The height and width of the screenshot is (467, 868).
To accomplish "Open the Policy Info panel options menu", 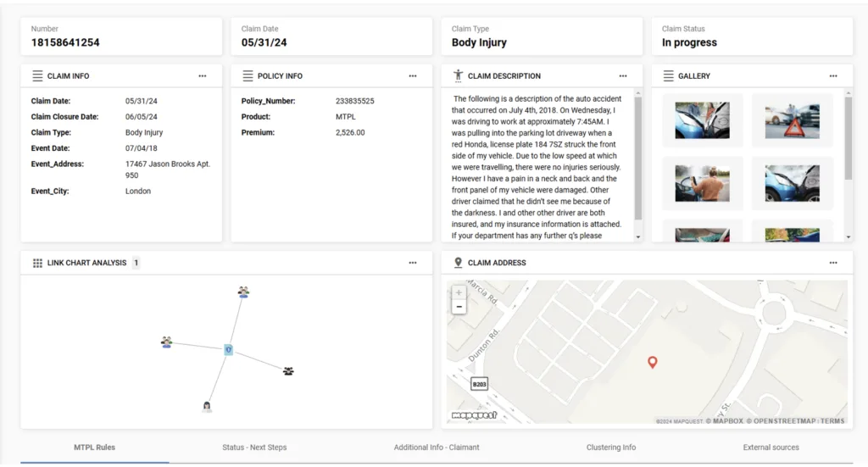I will pos(413,75).
